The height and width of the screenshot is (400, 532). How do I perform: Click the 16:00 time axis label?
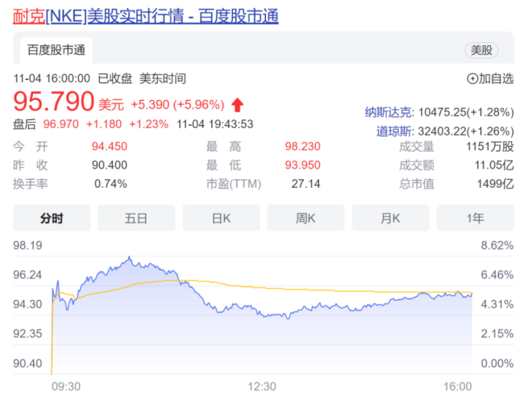[x=457, y=386]
